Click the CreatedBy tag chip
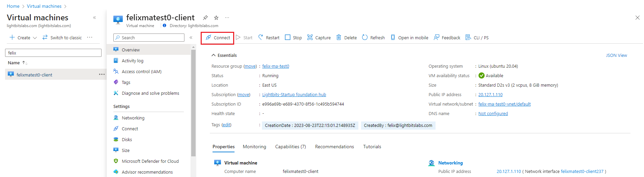 point(398,125)
